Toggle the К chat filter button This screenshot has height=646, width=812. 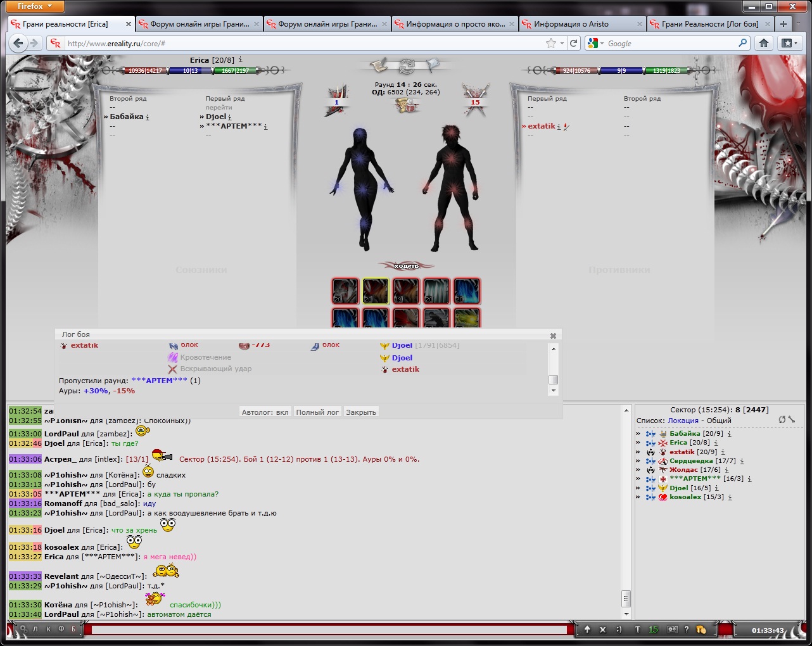tap(48, 630)
